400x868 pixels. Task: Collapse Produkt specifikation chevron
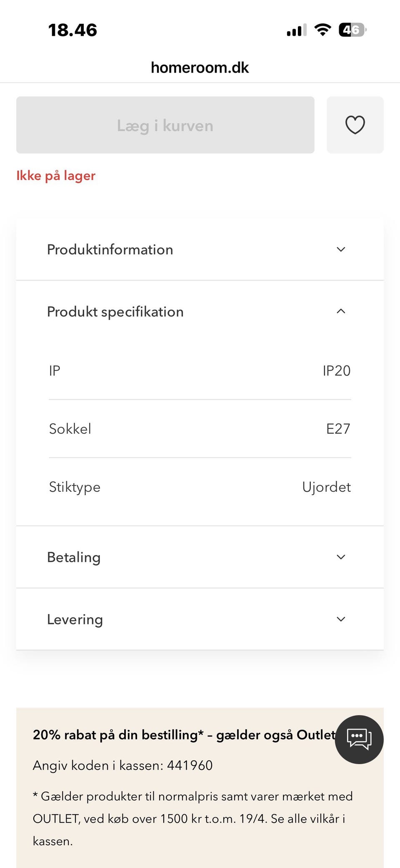tap(341, 311)
